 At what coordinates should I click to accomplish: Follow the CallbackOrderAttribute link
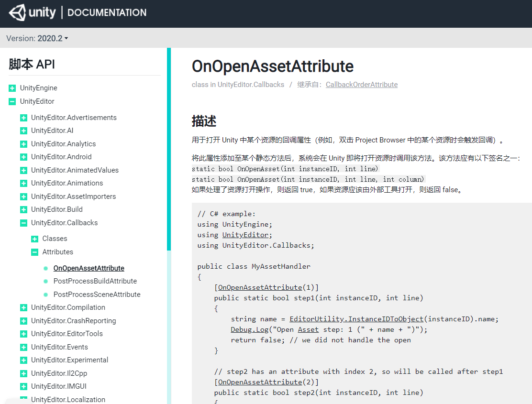(362, 85)
